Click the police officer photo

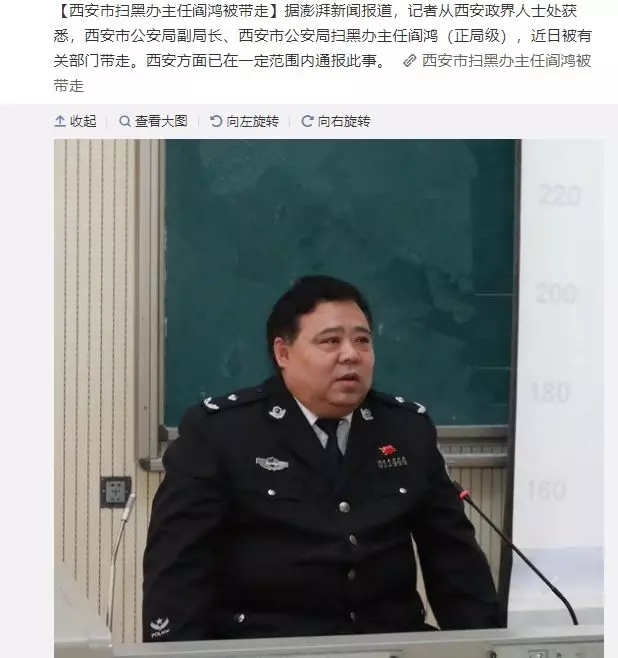tap(329, 398)
